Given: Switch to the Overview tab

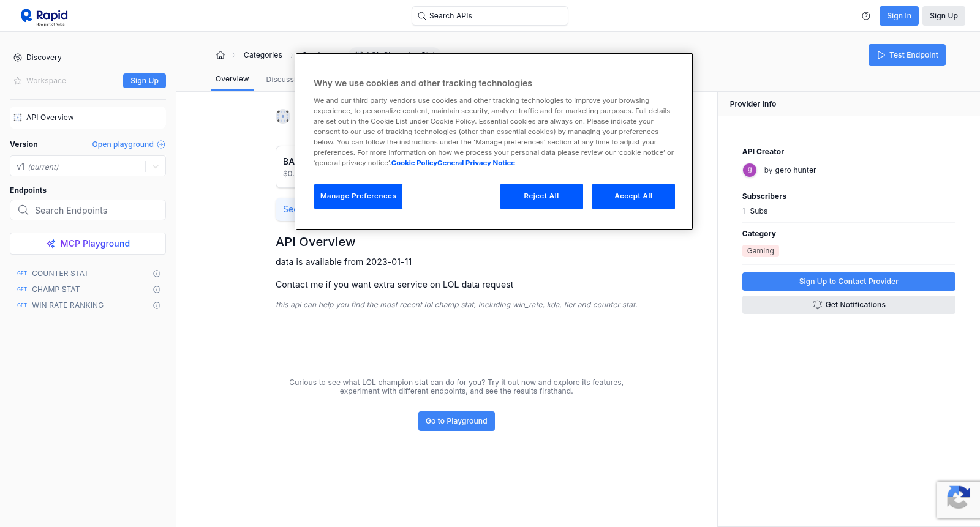Looking at the screenshot, I should coord(232,79).
